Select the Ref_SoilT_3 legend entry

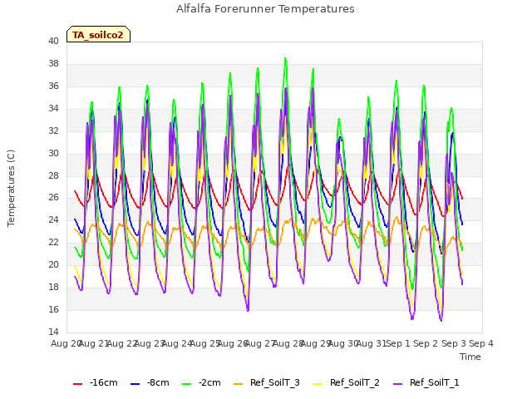click(267, 383)
